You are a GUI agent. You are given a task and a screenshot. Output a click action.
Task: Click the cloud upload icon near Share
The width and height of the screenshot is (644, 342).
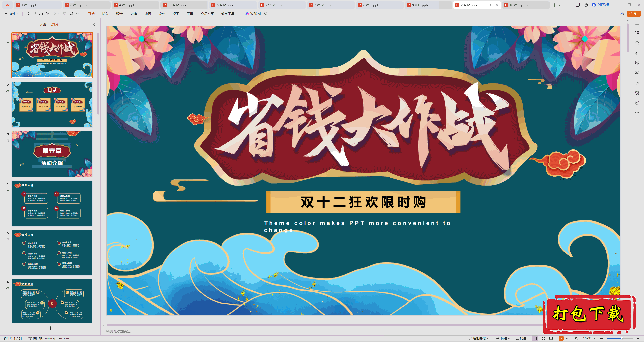[622, 14]
